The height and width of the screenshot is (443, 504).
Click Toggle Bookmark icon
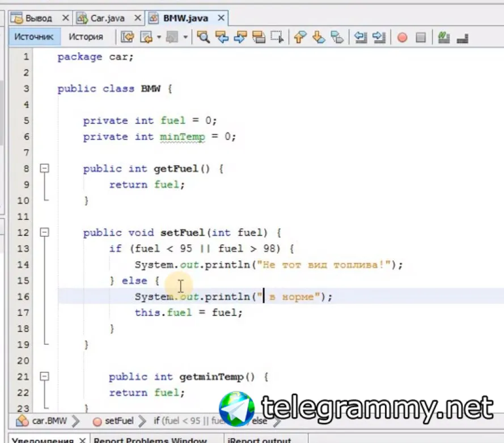(337, 37)
